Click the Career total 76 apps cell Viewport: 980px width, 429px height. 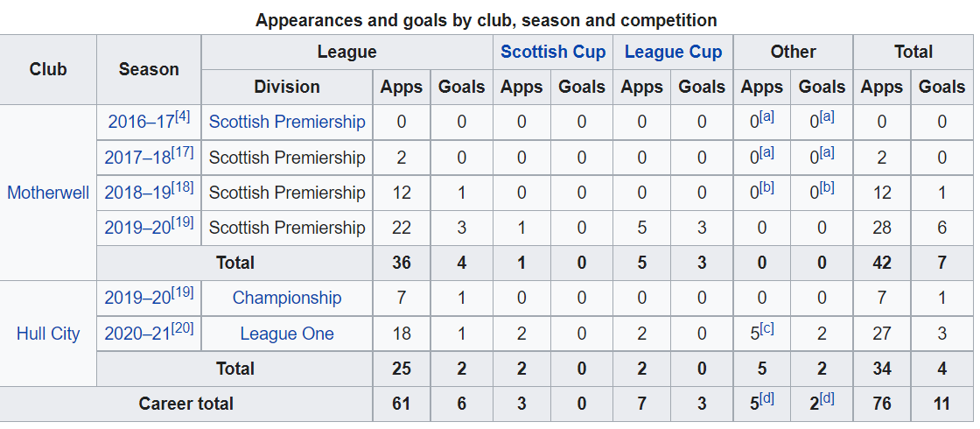tap(881, 404)
